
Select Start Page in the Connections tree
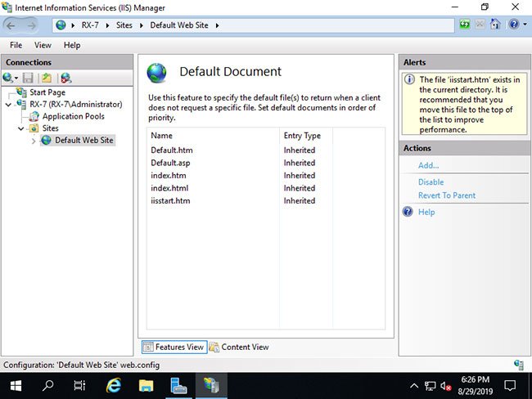pyautogui.click(x=47, y=92)
